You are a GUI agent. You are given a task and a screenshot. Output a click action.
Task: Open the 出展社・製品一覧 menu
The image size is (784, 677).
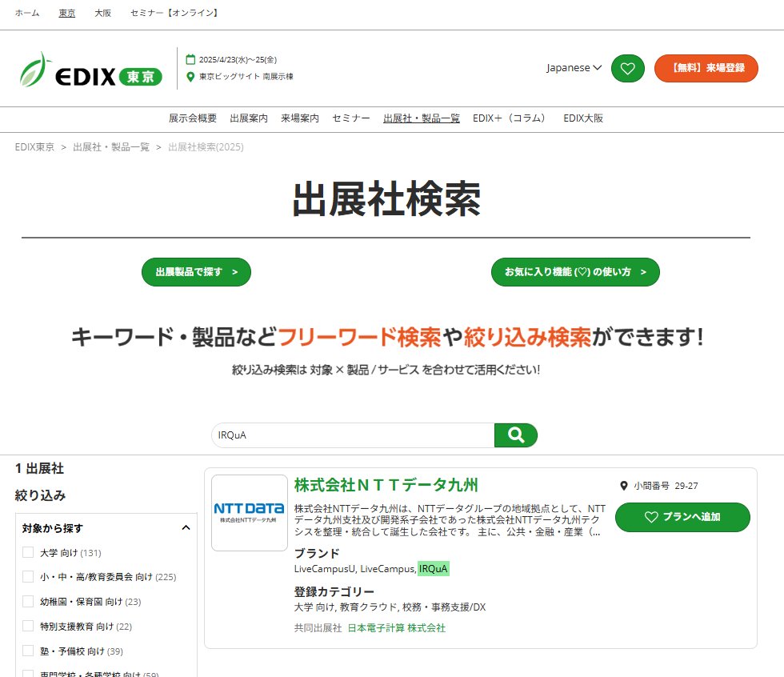[x=422, y=118]
